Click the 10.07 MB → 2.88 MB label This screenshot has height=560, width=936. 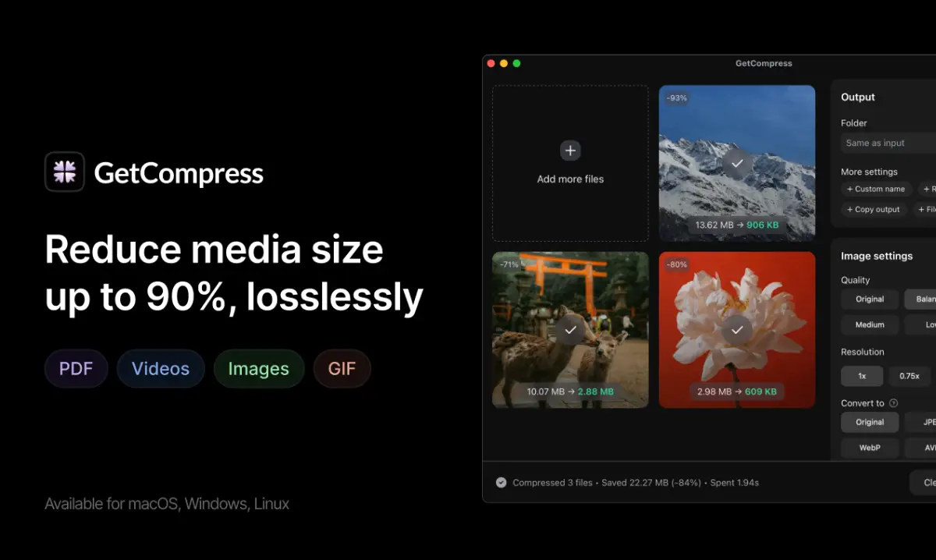pyautogui.click(x=570, y=392)
